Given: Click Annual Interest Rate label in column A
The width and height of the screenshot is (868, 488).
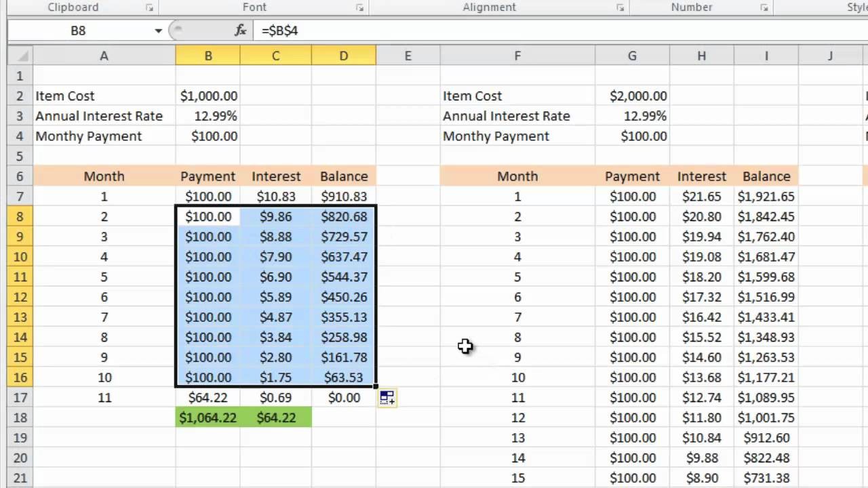Looking at the screenshot, I should [x=99, y=116].
